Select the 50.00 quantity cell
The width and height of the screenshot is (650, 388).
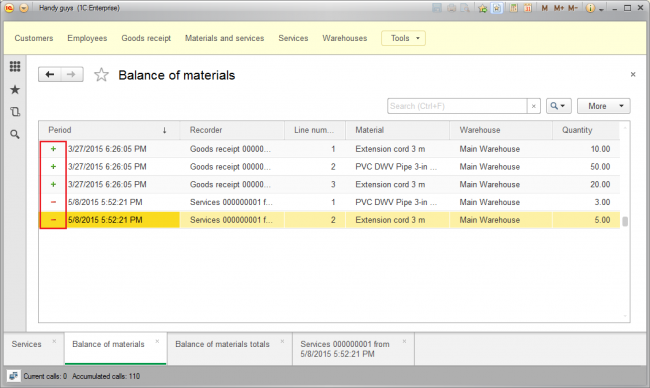(x=586, y=167)
